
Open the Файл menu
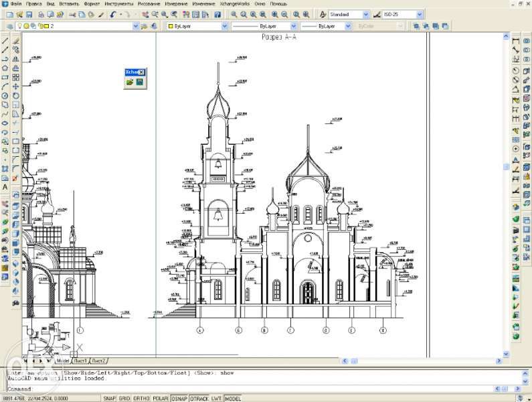click(16, 4)
